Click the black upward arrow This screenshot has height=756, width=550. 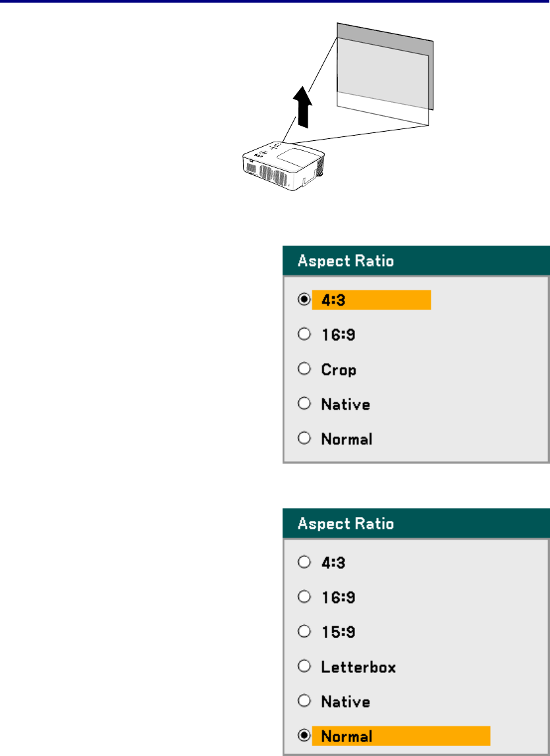(302, 107)
